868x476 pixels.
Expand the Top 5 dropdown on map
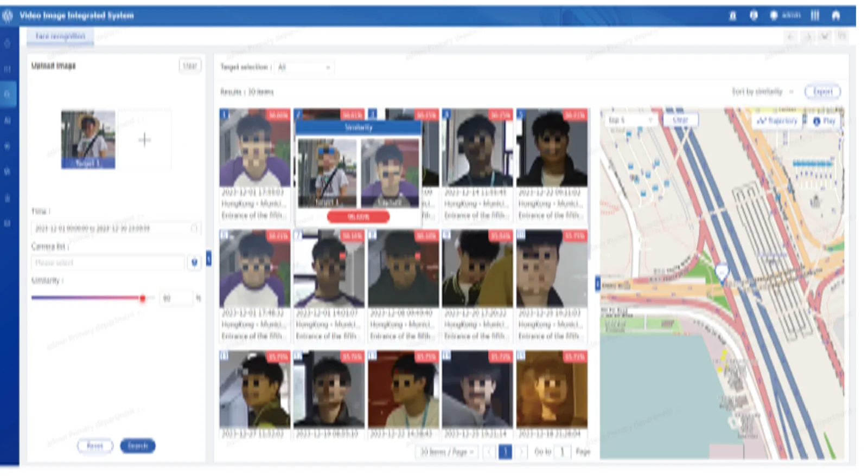click(x=630, y=120)
